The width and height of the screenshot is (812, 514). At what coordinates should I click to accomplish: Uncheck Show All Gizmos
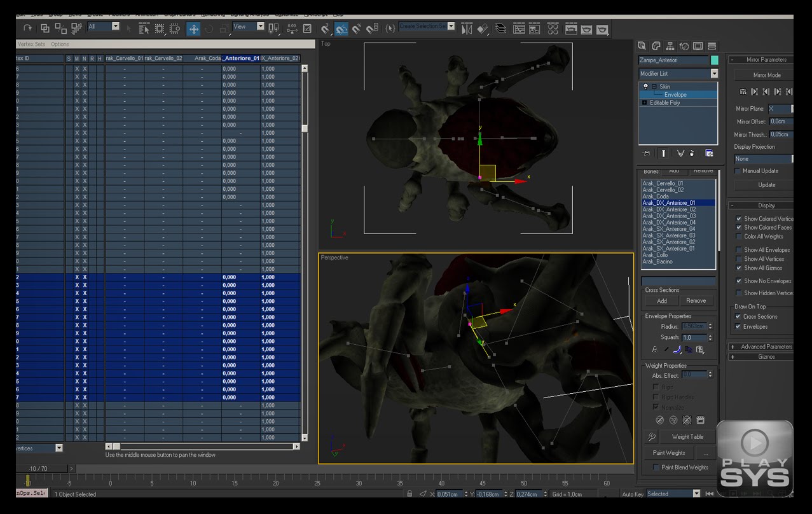click(x=739, y=268)
